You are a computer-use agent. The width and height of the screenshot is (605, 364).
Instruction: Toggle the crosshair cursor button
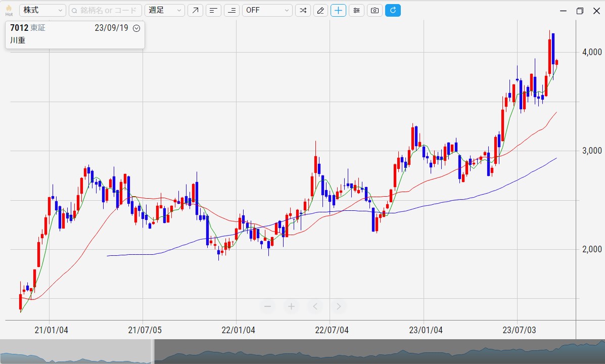pyautogui.click(x=338, y=10)
